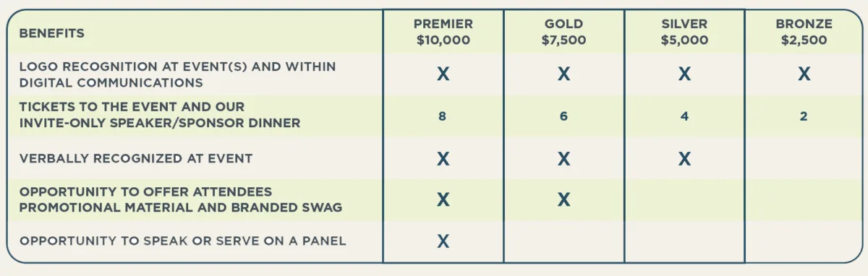Click the X for Gold logo recognition
The image size is (868, 276).
(563, 74)
